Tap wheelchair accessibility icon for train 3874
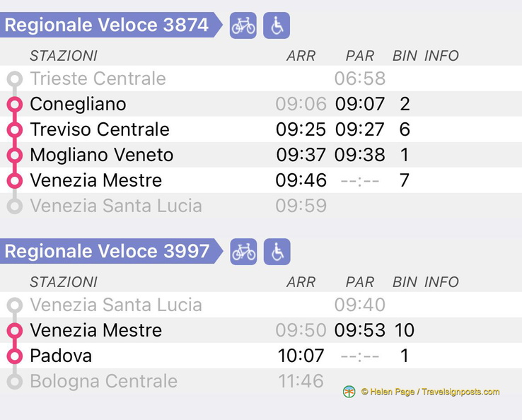This screenshot has height=420, width=522. click(277, 26)
